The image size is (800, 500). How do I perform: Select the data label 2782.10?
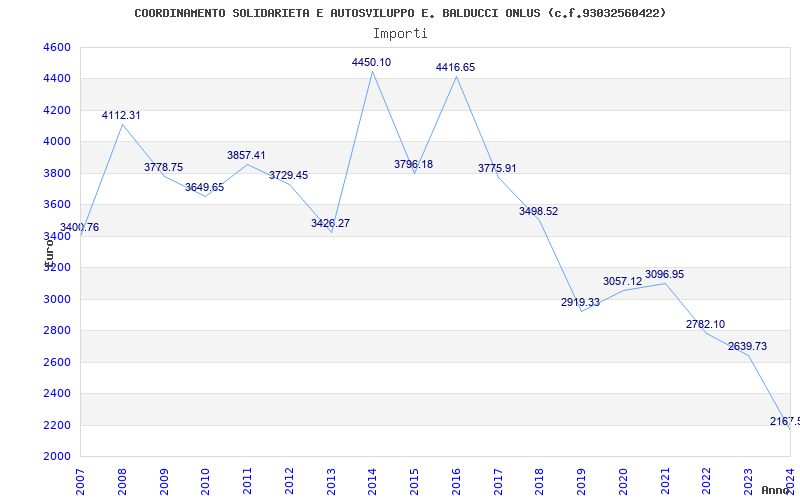click(706, 324)
